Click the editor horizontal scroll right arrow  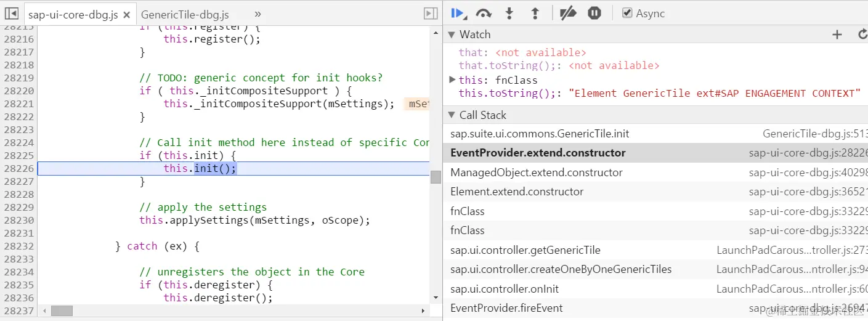[423, 311]
